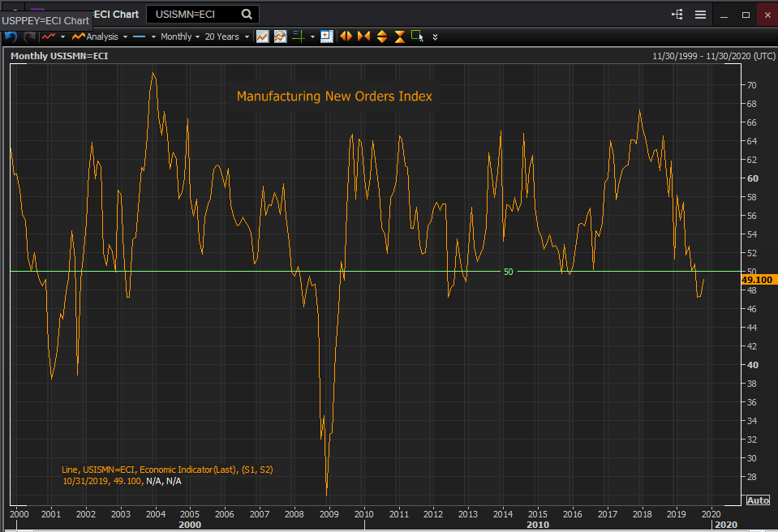This screenshot has height=532, width=778.
Task: Click the horizontal compress arrows icon
Action: click(x=363, y=36)
